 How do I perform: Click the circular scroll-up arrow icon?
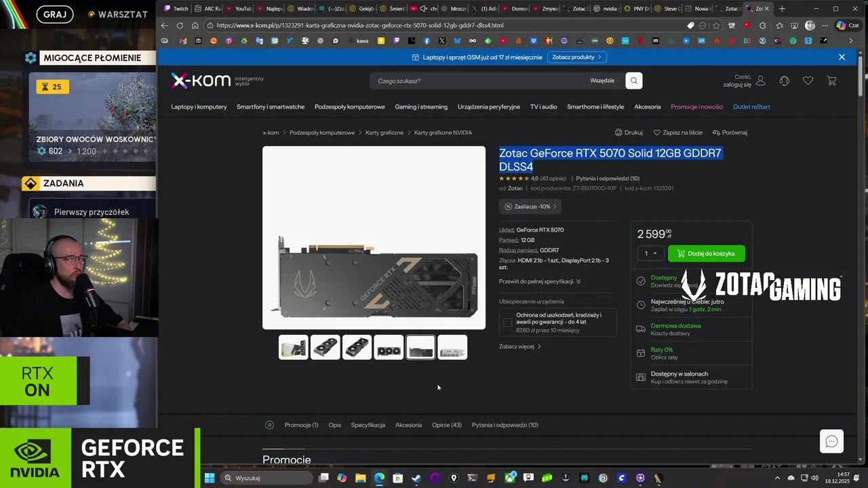point(269,425)
